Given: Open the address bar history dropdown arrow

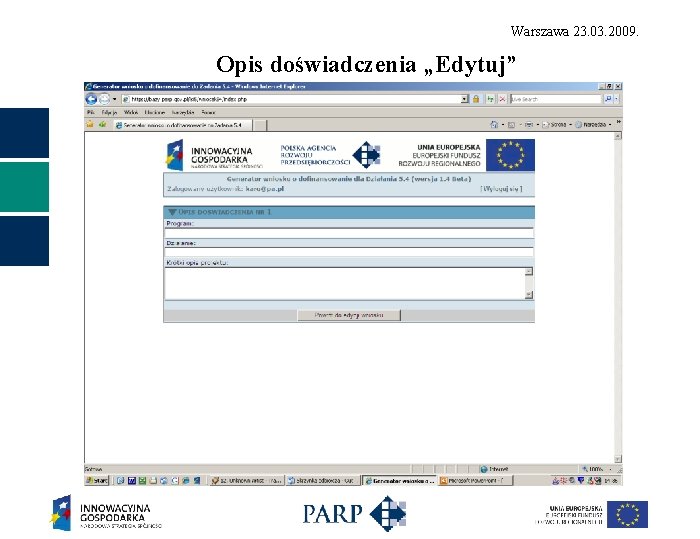Looking at the screenshot, I should 465,99.
